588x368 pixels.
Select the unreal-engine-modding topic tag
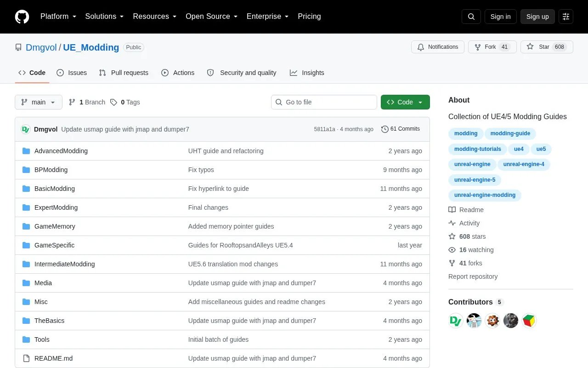coord(485,195)
